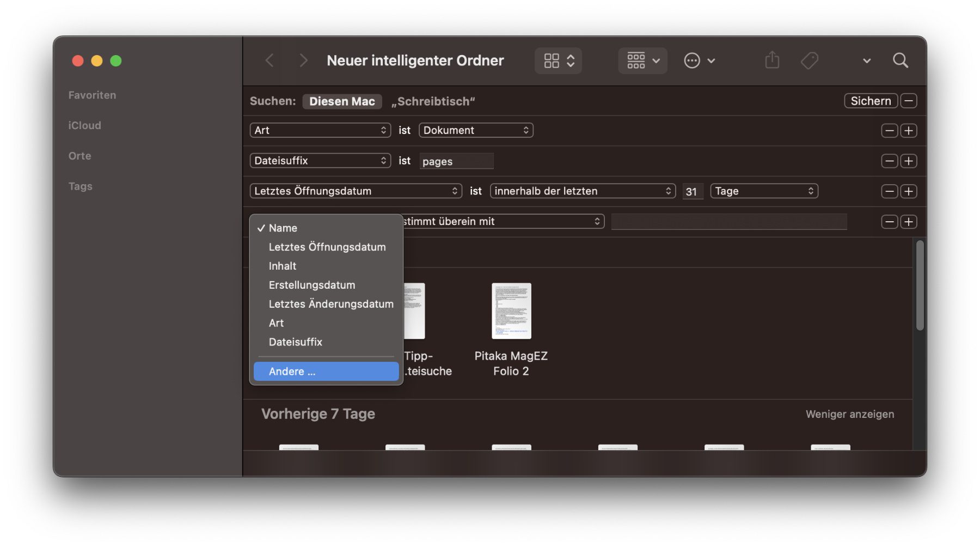Click the search magnifier icon
Viewport: 980px width, 547px height.
coord(900,60)
